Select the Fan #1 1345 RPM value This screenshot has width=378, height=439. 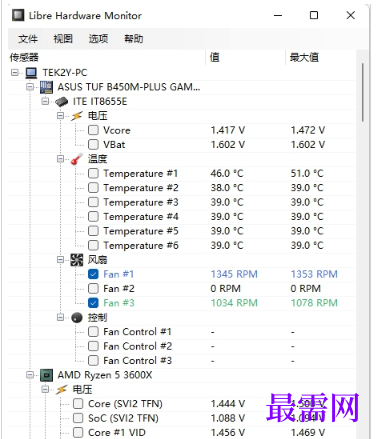[234, 274]
